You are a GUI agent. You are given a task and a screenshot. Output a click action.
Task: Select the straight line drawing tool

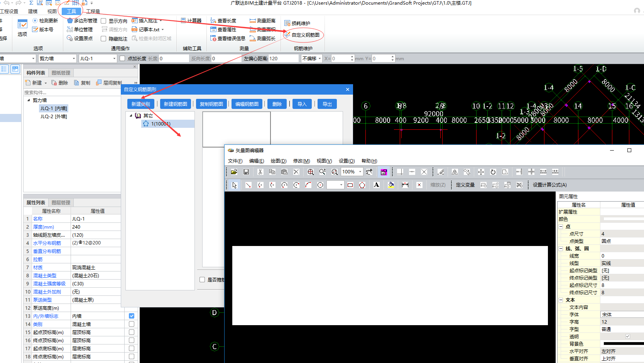[x=248, y=185]
